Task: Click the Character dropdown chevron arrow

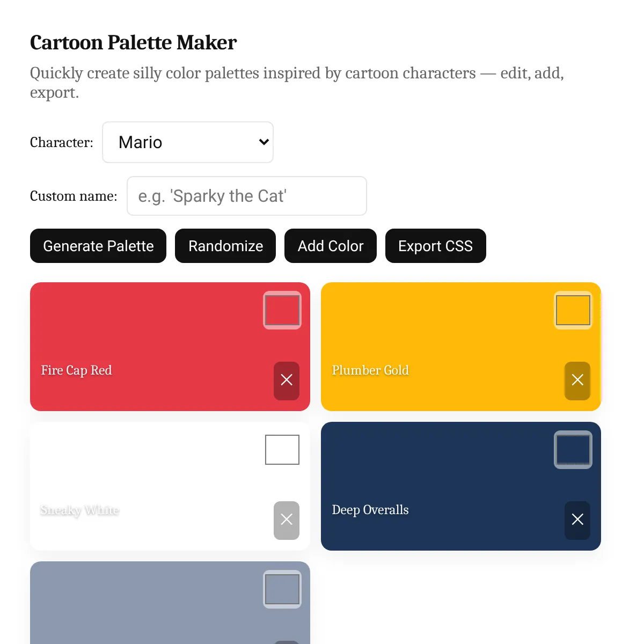Action: click(264, 142)
